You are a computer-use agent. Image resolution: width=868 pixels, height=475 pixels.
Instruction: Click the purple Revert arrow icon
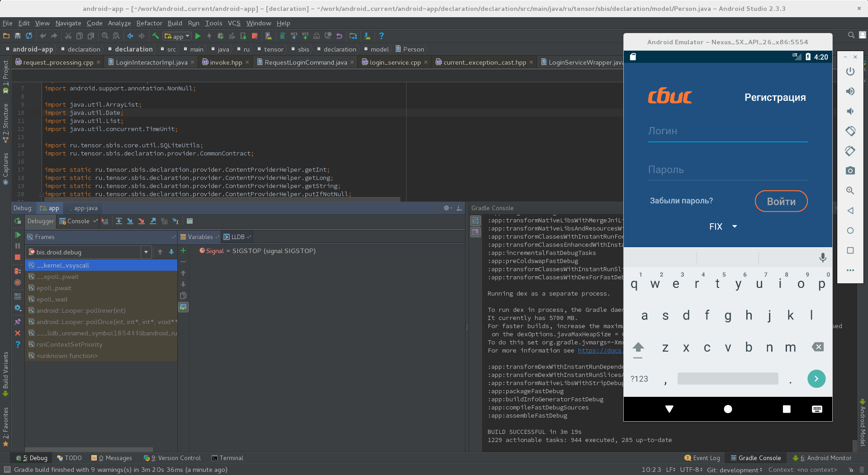point(339,36)
